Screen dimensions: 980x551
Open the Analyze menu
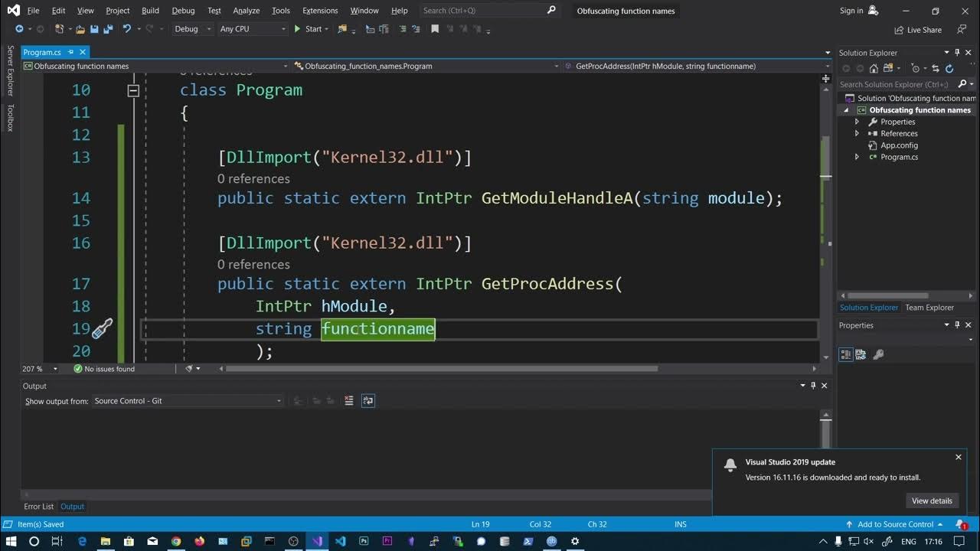click(246, 11)
